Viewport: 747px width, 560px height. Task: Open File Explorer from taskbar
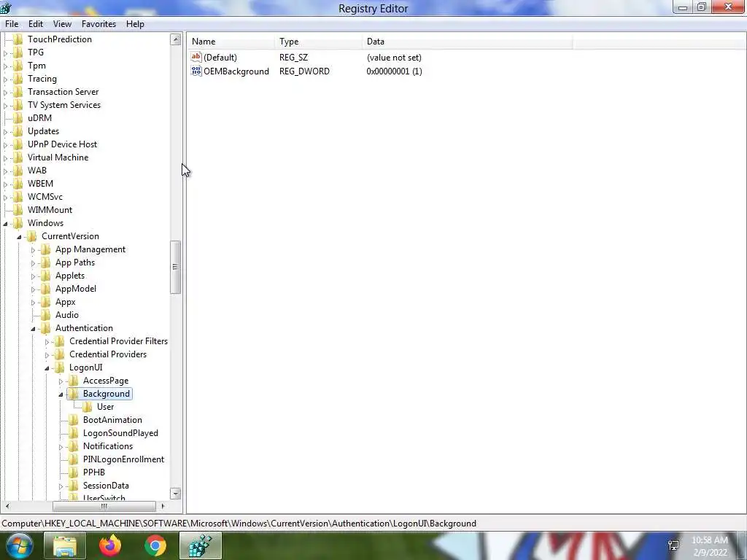click(65, 545)
